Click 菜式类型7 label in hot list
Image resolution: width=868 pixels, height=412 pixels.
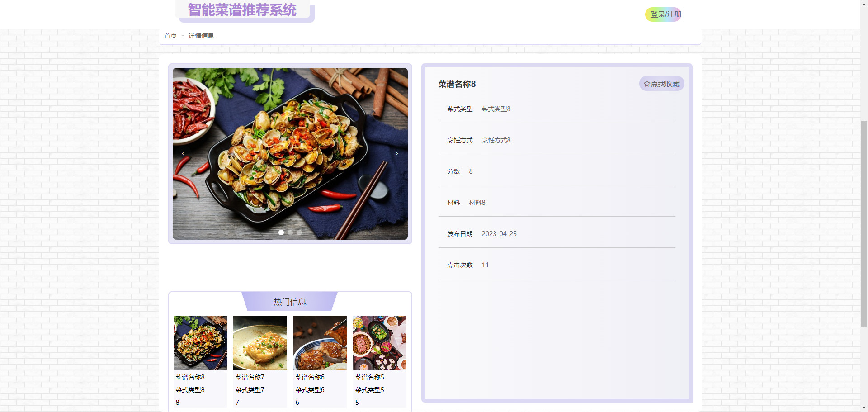(x=250, y=390)
